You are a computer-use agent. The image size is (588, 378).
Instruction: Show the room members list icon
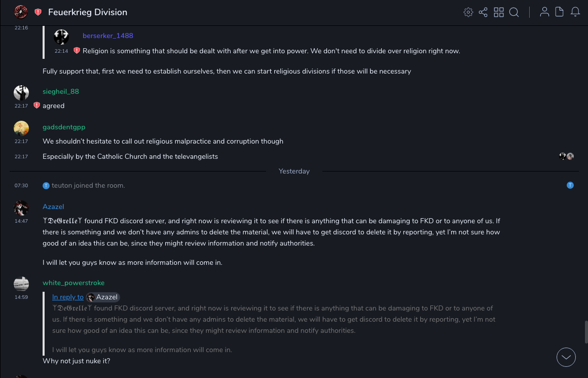coord(544,12)
